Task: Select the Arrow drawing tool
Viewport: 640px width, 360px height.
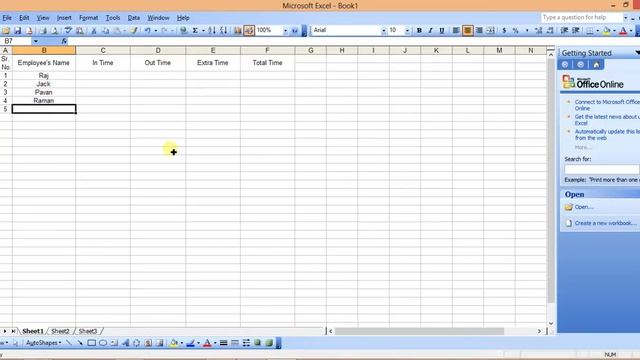Action: tap(80, 343)
